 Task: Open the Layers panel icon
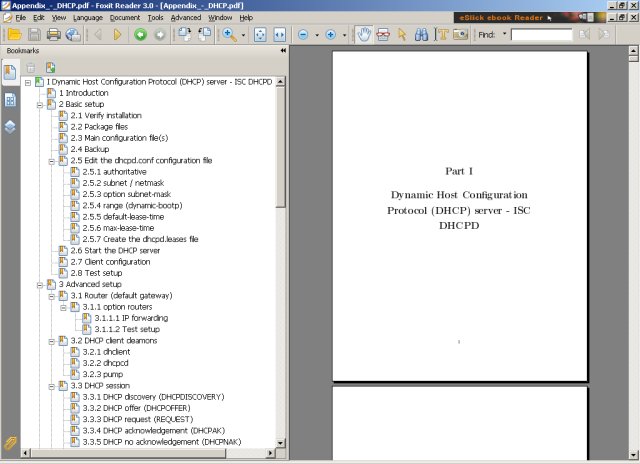(x=10, y=127)
